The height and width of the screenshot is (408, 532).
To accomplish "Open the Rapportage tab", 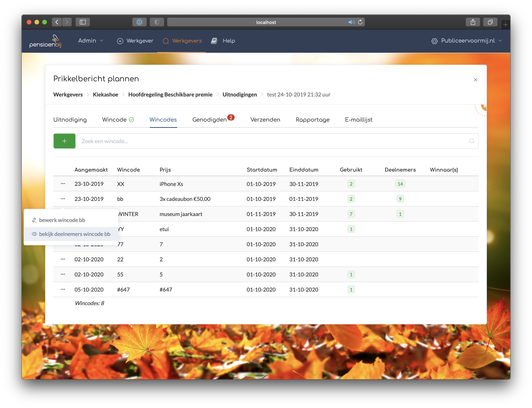I will pyautogui.click(x=312, y=120).
